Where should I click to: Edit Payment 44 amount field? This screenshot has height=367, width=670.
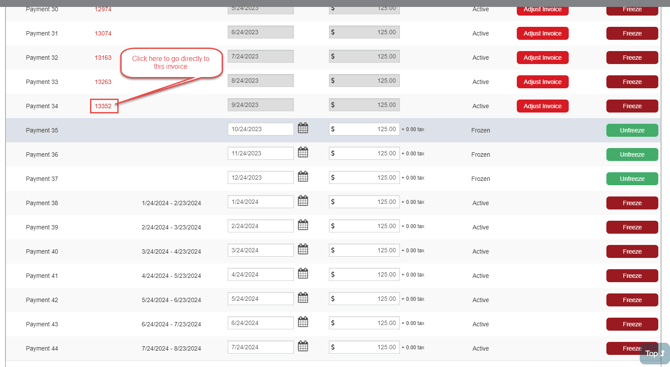coord(364,347)
